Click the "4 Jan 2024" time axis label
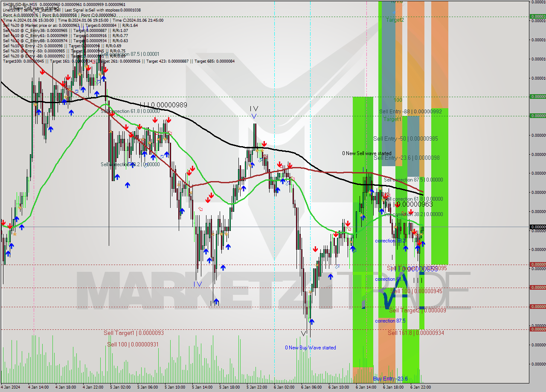The height and width of the screenshot is (392, 546). [x=9, y=387]
